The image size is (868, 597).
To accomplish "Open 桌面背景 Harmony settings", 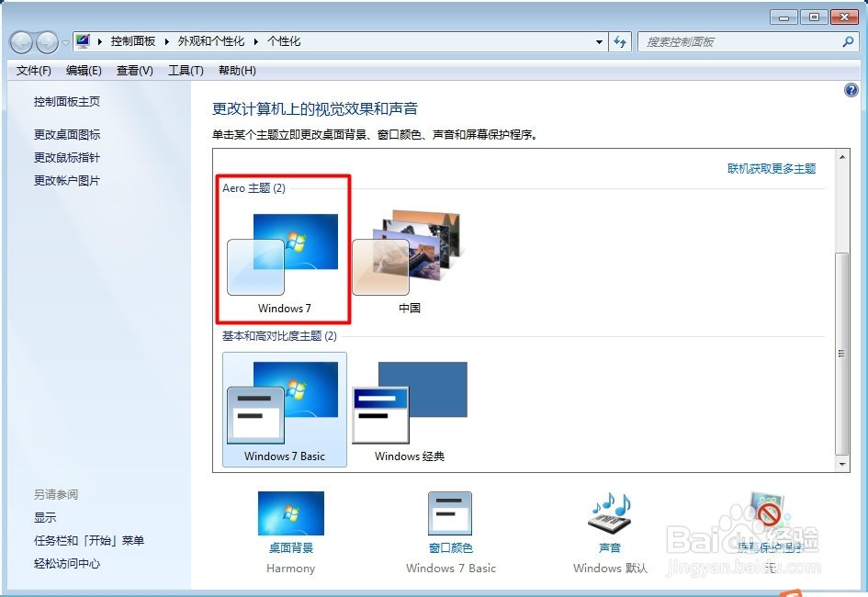I will tap(290, 512).
